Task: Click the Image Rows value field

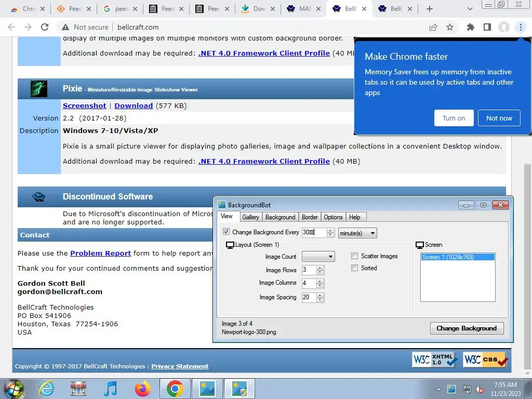Action: (309, 270)
